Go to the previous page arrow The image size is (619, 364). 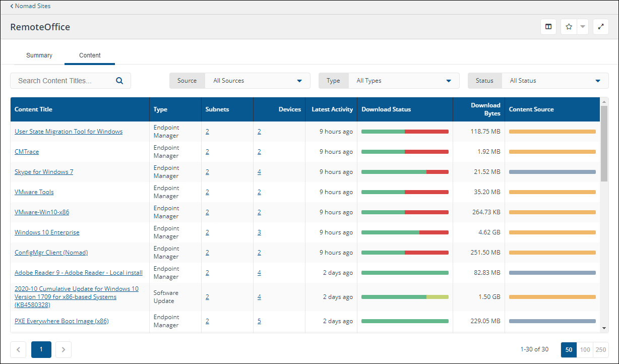18,349
